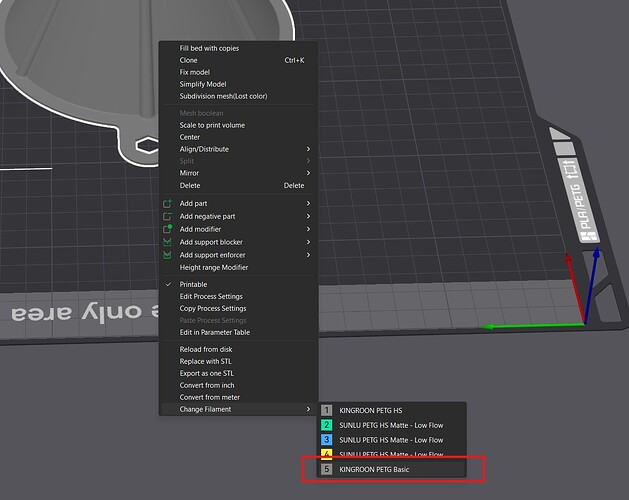Click the Add negative part icon
Image resolution: width=629 pixels, height=500 pixels.
pyautogui.click(x=168, y=216)
